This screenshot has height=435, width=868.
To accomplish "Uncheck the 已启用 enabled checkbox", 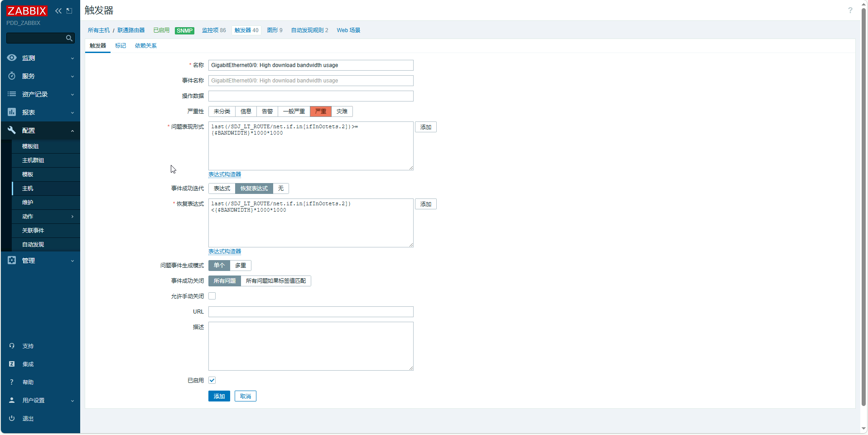I will 212,380.
